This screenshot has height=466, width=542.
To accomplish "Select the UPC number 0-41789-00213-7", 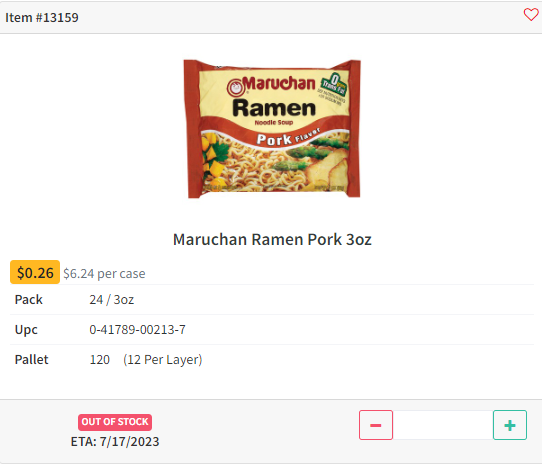I will (137, 330).
